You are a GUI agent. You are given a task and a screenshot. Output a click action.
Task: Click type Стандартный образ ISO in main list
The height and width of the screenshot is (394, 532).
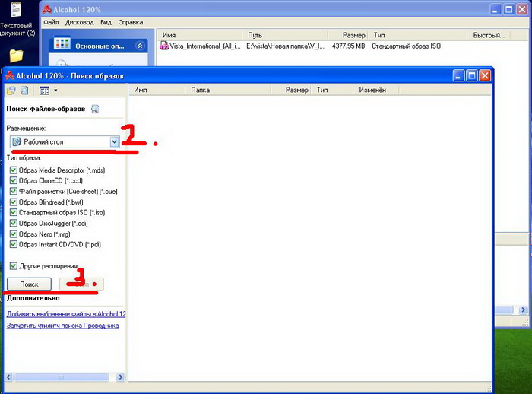click(x=406, y=46)
